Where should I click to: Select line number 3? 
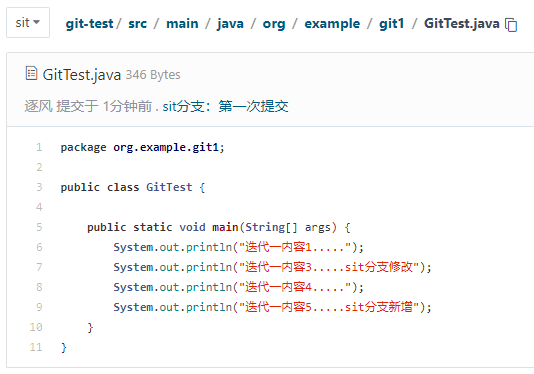point(39,187)
